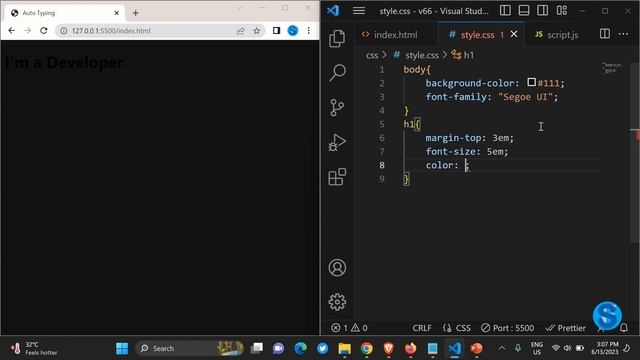Open the Explorer view in VS Code
The image size is (640, 360).
click(337, 38)
